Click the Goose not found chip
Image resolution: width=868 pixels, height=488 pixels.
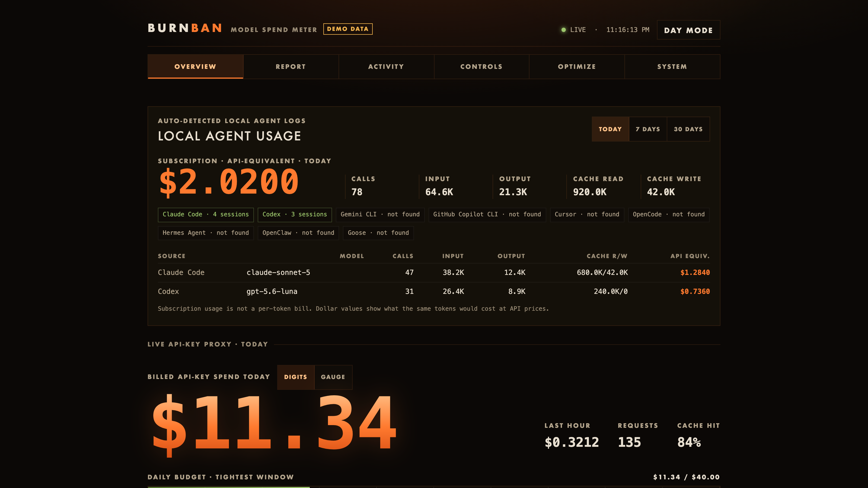(378, 233)
